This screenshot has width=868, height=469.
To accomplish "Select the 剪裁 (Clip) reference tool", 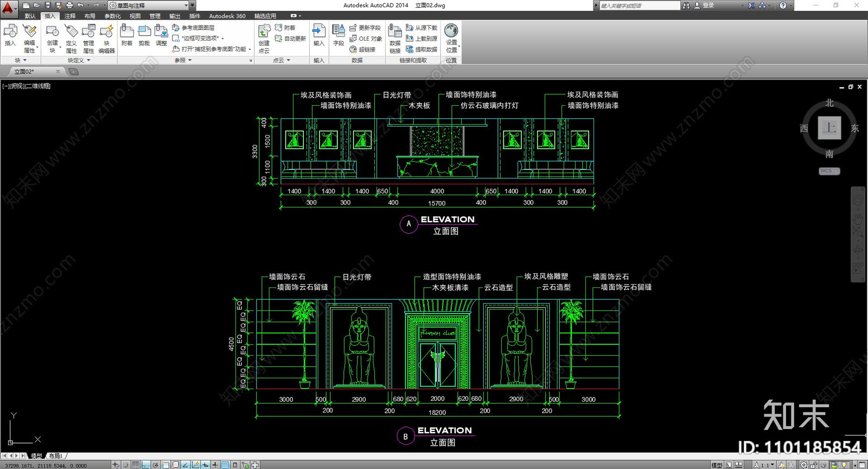I will click(x=144, y=35).
